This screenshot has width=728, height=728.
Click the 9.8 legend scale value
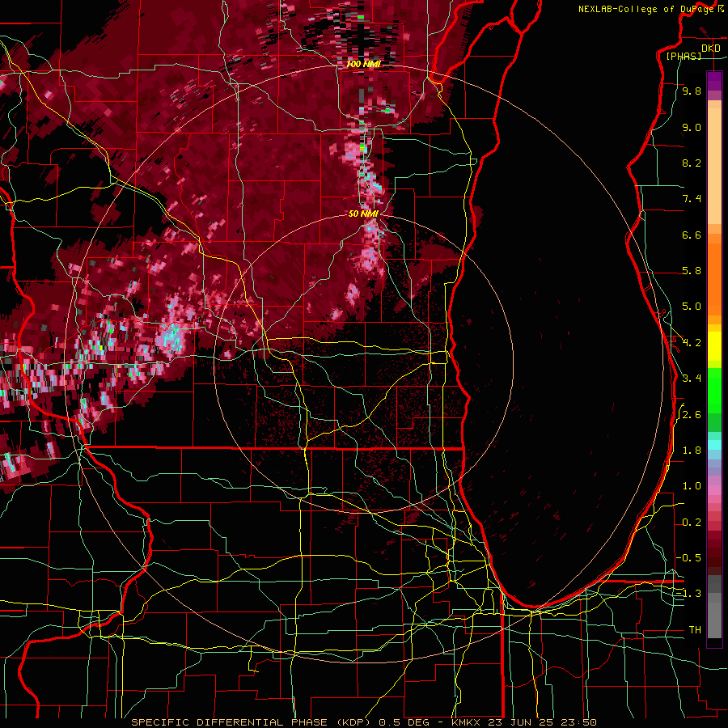tap(692, 91)
